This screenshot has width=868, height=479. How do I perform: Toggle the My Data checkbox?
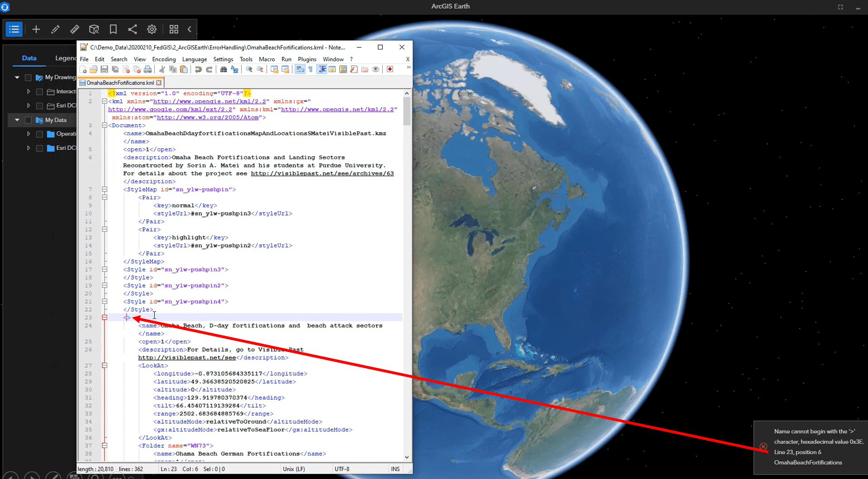pos(28,120)
